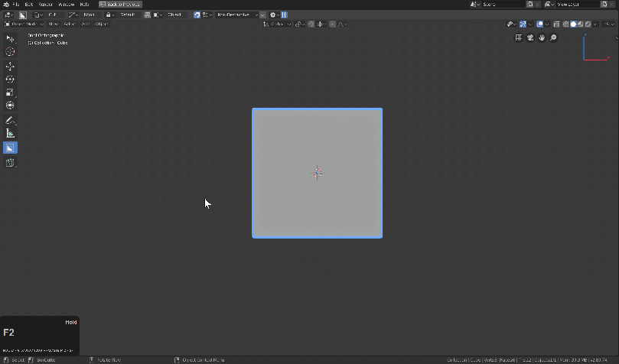Viewport: 619px width, 364px height.
Task: Select the Cursor tool in toolbar
Action: tap(10, 52)
